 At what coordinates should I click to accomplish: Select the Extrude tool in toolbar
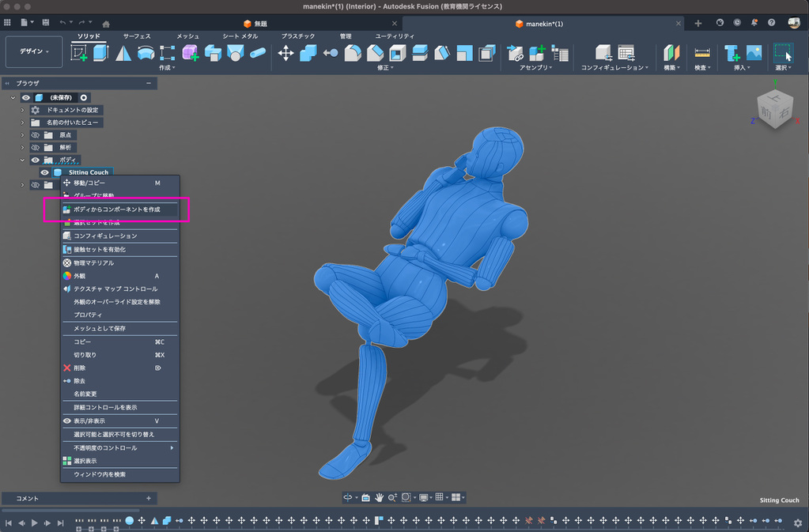[x=100, y=53]
